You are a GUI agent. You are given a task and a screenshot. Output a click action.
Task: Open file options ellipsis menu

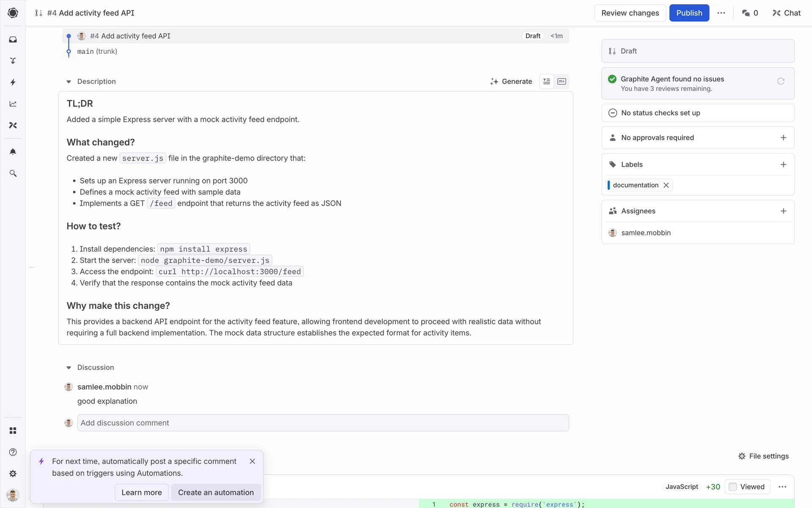(782, 487)
